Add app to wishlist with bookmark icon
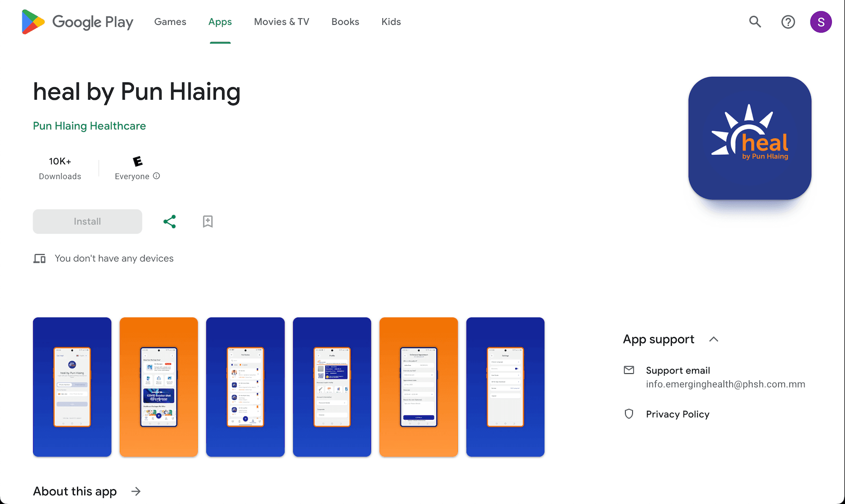This screenshot has width=845, height=504. [x=208, y=221]
